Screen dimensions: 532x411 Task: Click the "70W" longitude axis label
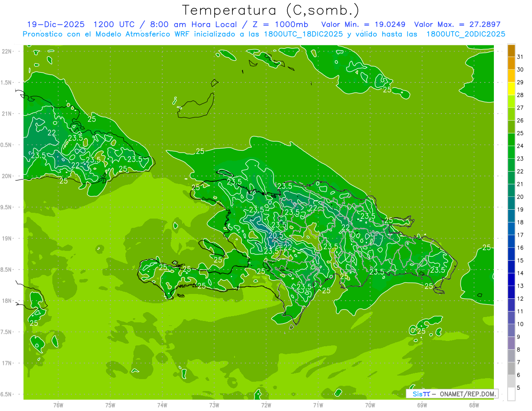(370, 405)
